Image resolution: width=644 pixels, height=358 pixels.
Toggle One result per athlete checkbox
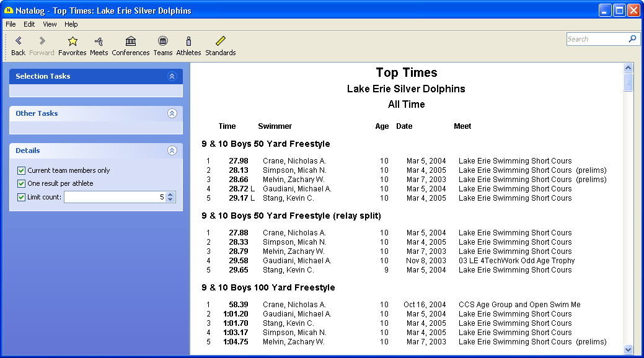point(22,183)
